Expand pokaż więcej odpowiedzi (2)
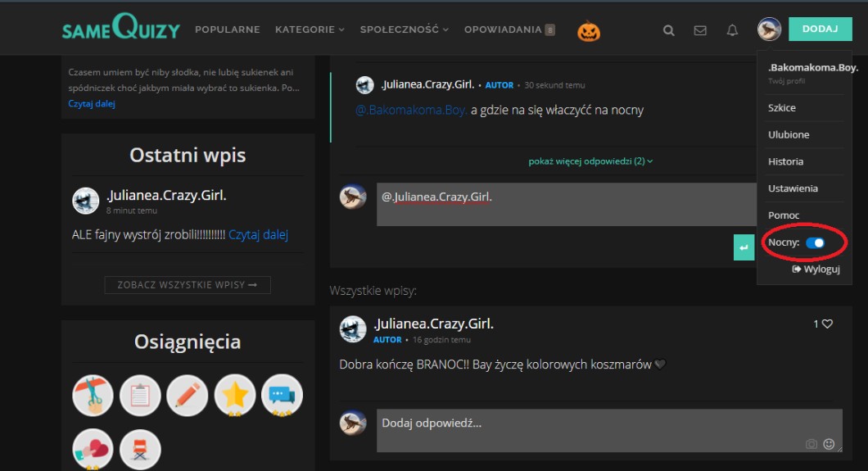This screenshot has width=868, height=471. coord(590,161)
